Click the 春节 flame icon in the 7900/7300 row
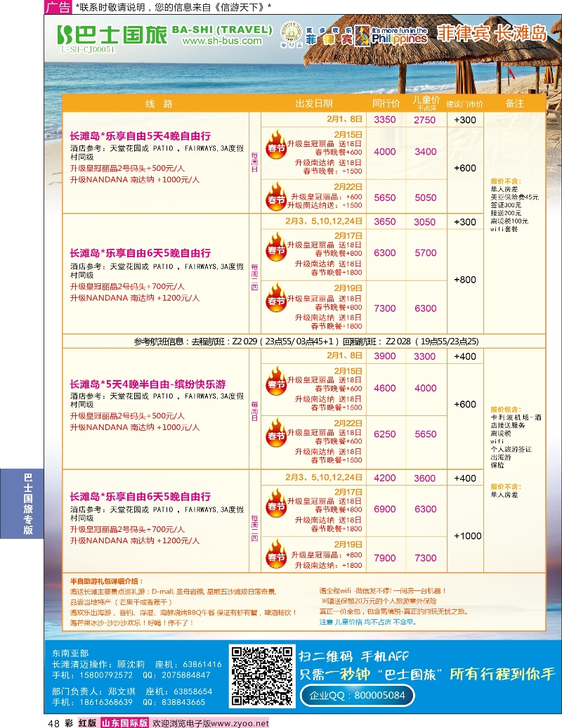Viewport: 562px width, 728px height. tap(276, 554)
